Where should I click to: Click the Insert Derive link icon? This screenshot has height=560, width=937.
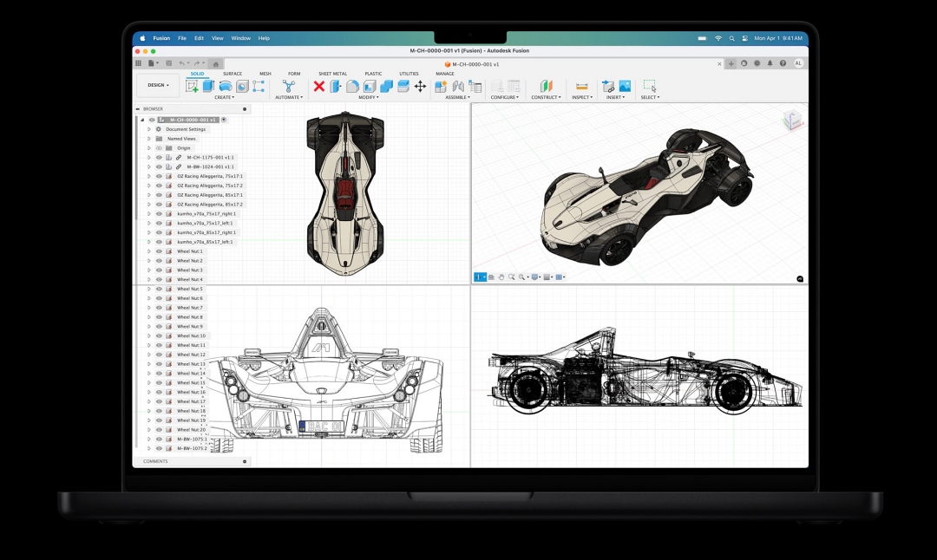coord(608,87)
